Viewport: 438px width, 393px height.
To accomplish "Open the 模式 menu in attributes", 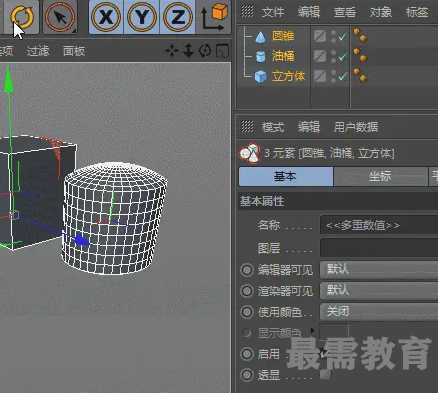I will pos(273,127).
